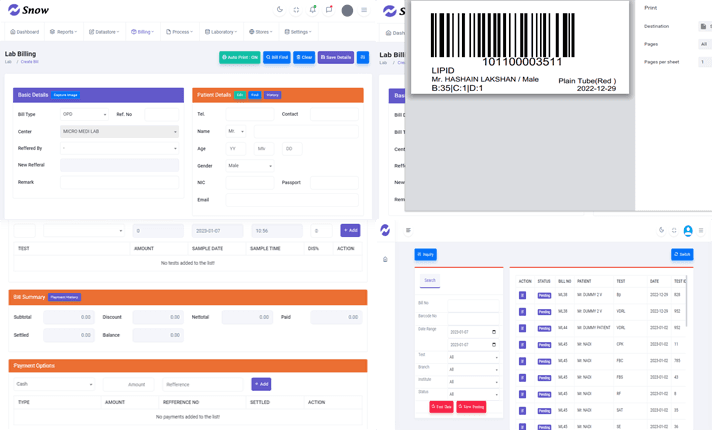Open the Center MICRO MEDI LAB dropdown

[x=119, y=131]
